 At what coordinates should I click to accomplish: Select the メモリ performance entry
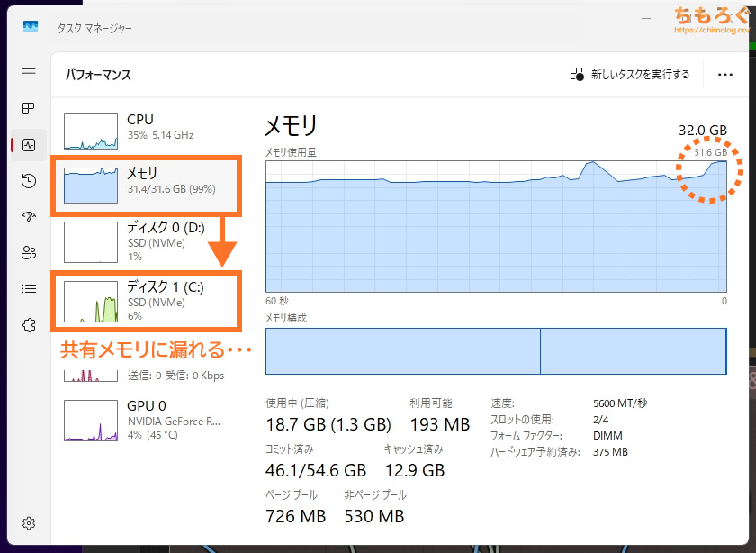[147, 185]
